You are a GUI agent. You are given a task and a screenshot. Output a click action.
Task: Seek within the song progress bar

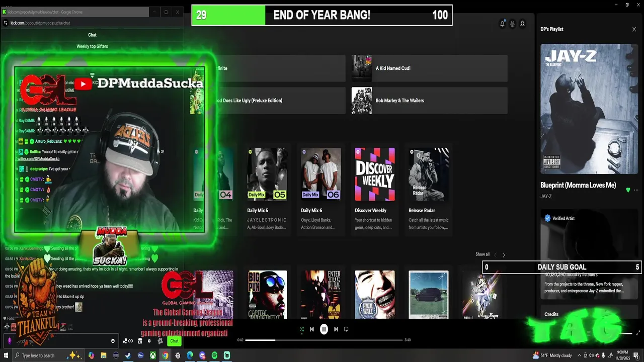point(324,340)
